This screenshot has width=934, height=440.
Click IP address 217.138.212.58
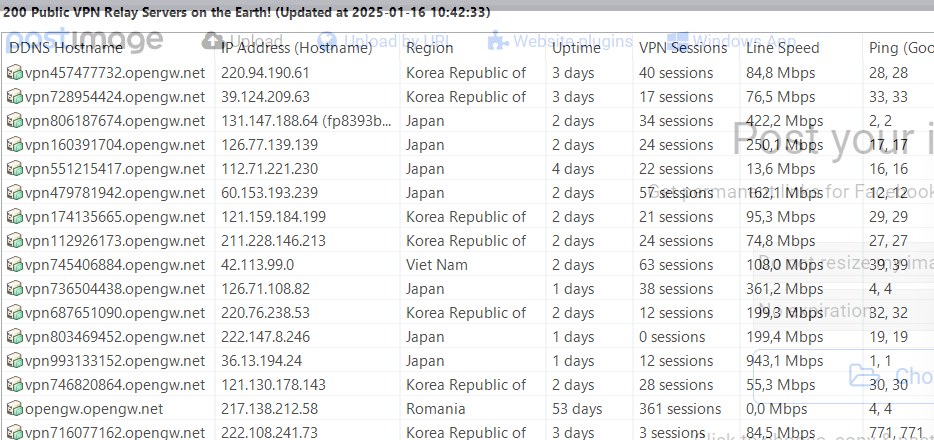269,409
